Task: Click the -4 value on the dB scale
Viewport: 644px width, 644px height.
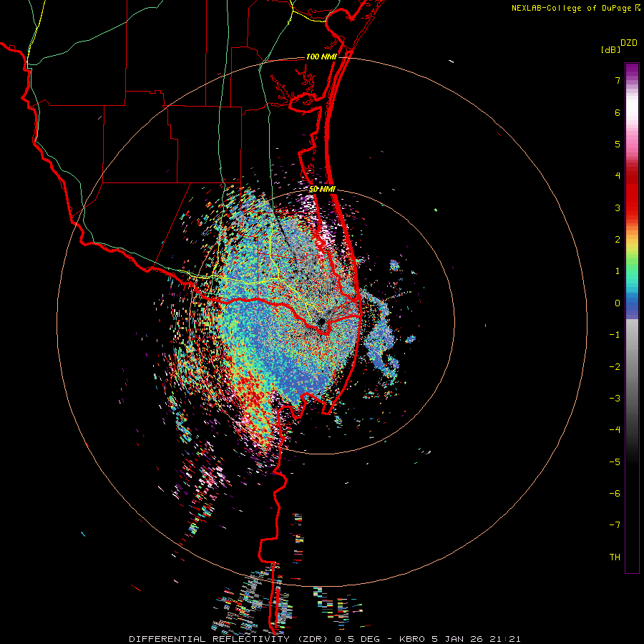Action: 615,430
